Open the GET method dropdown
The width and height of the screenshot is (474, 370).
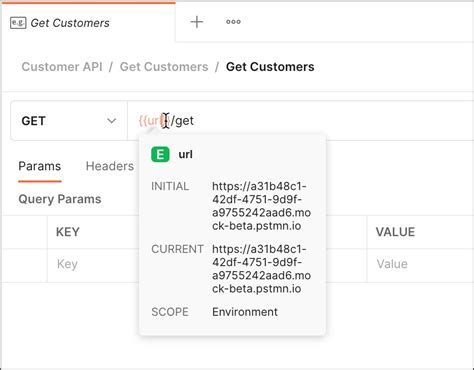tap(69, 121)
